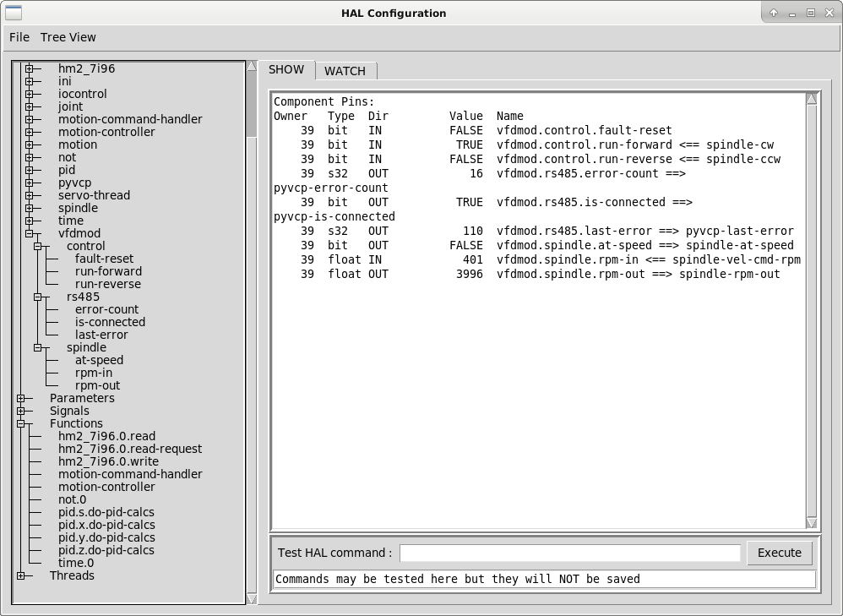Select pid.s.do-pid-calcs function
843x616 pixels.
(106, 512)
